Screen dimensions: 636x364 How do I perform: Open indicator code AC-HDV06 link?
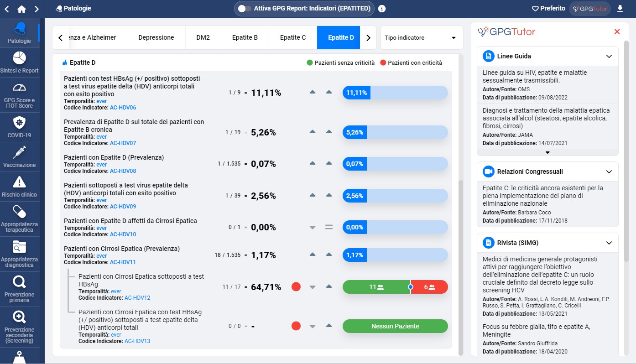123,108
